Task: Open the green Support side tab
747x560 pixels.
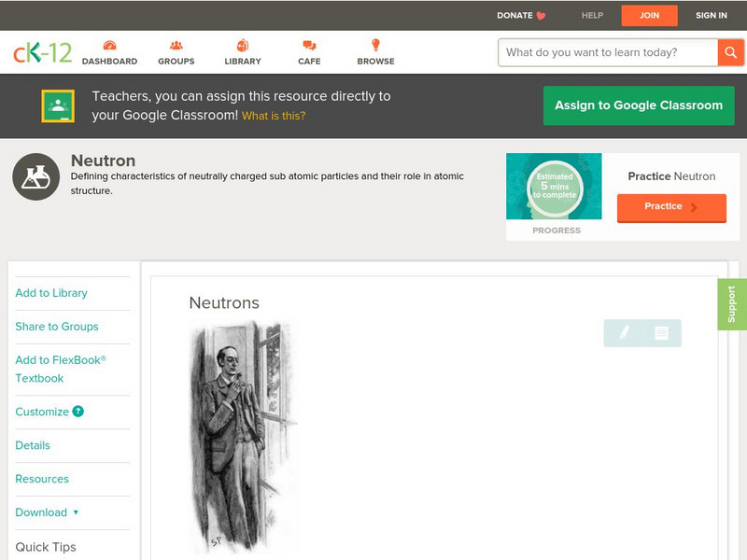Action: point(732,304)
